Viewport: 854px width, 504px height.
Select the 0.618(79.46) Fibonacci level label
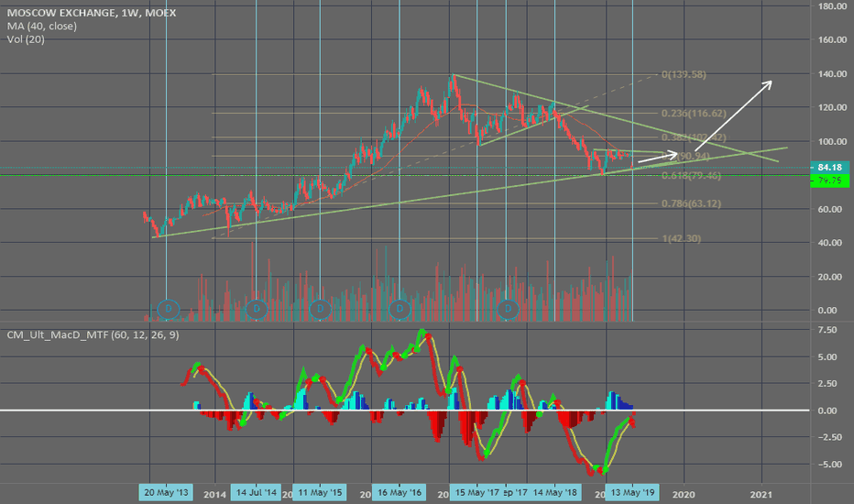(691, 175)
